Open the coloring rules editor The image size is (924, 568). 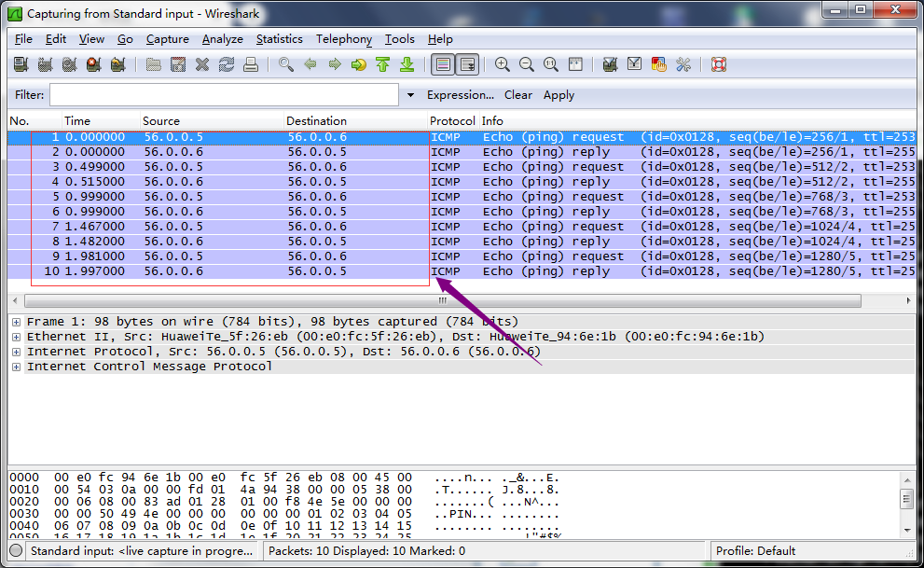659,64
